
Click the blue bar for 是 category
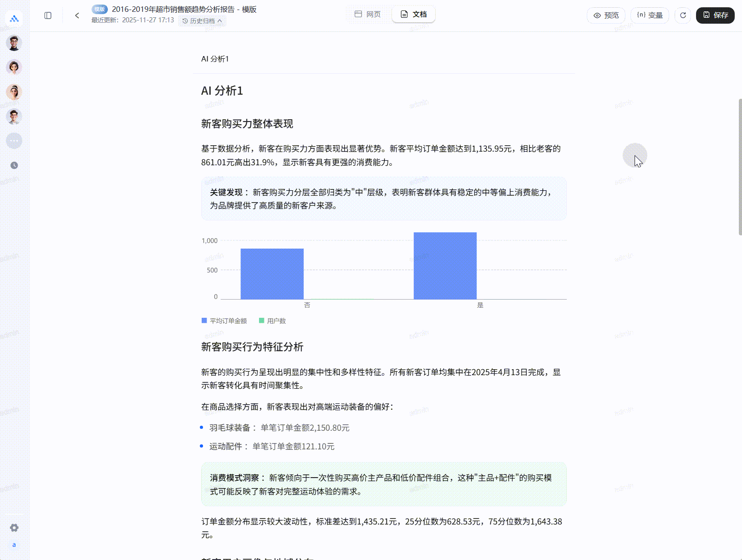point(445,265)
